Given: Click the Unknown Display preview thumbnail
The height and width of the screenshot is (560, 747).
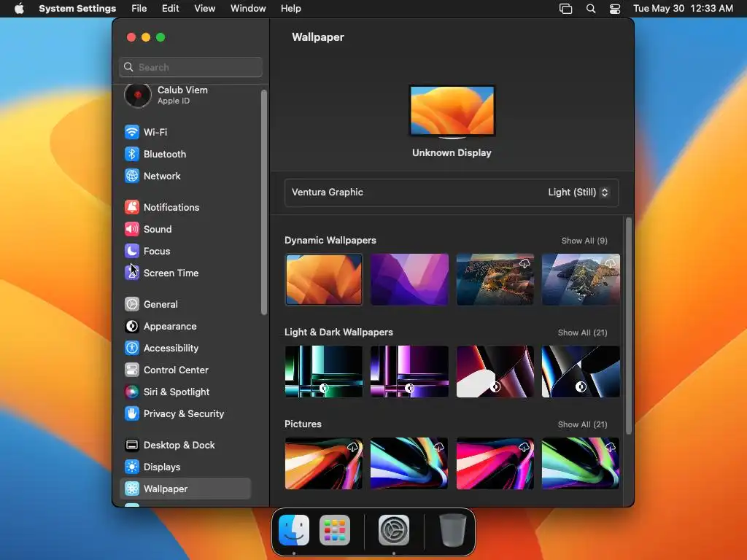Looking at the screenshot, I should pyautogui.click(x=452, y=112).
